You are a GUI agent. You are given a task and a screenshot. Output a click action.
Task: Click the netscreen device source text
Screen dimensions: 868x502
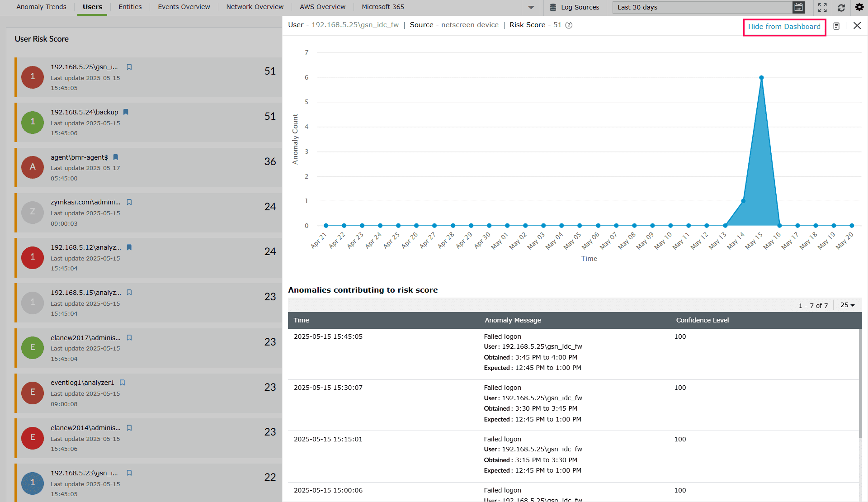pyautogui.click(x=470, y=25)
